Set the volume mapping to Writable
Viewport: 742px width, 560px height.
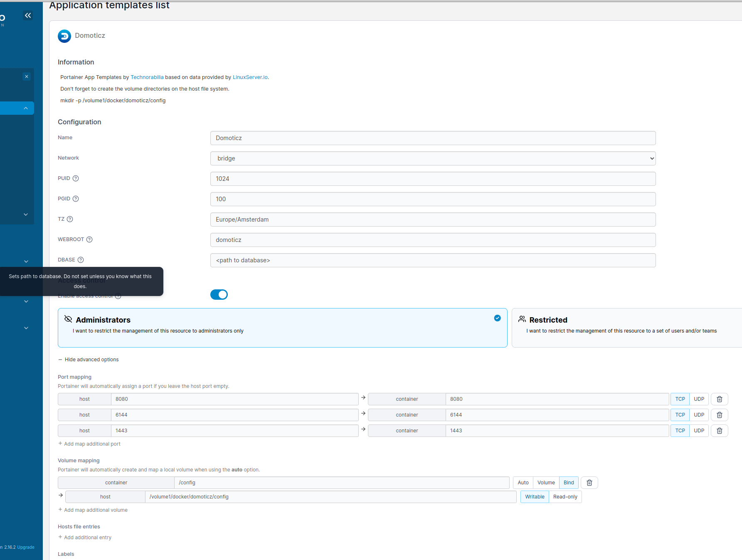535,497
